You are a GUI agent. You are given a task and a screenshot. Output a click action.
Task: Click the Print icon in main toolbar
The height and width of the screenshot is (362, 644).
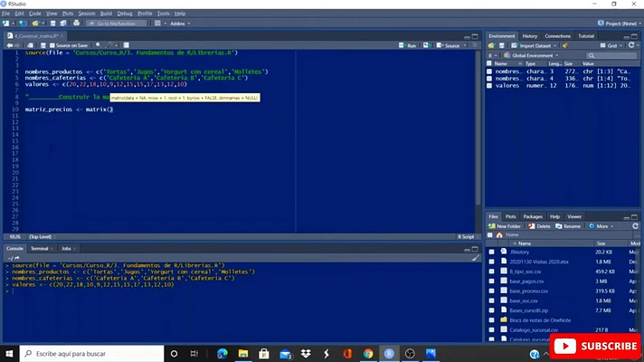[x=76, y=24]
